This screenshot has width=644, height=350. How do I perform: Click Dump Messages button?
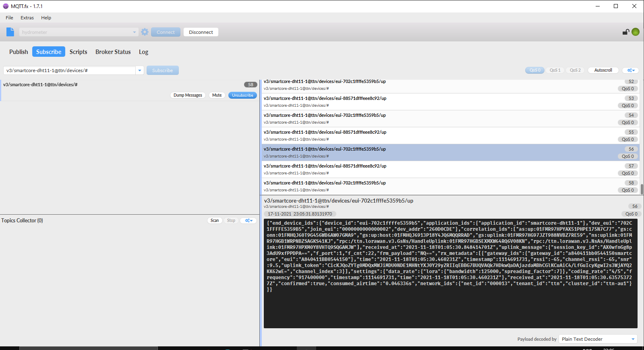point(188,95)
